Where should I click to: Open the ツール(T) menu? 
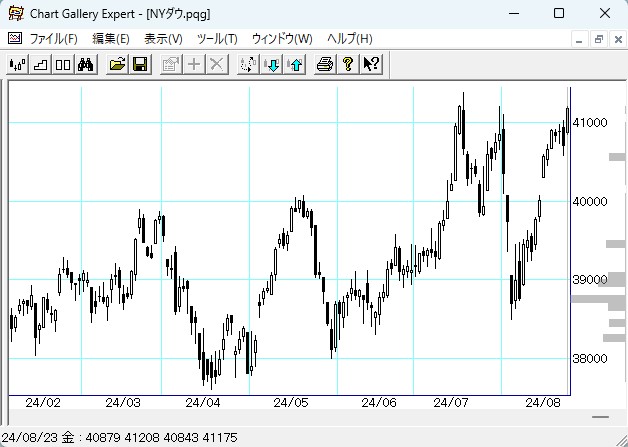point(217,39)
